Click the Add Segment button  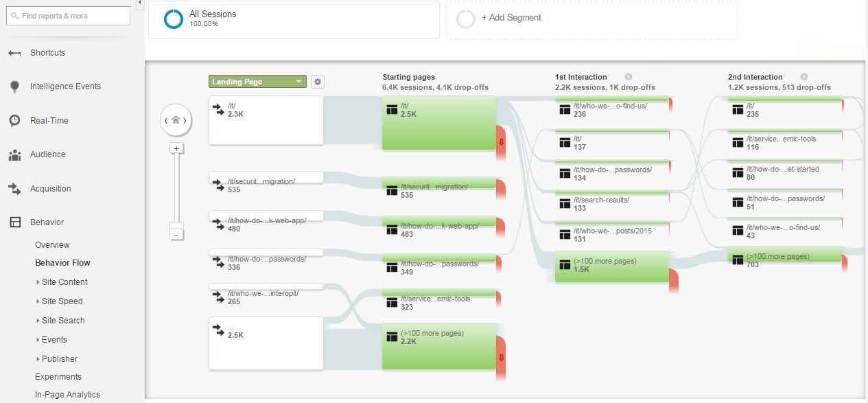pyautogui.click(x=511, y=18)
